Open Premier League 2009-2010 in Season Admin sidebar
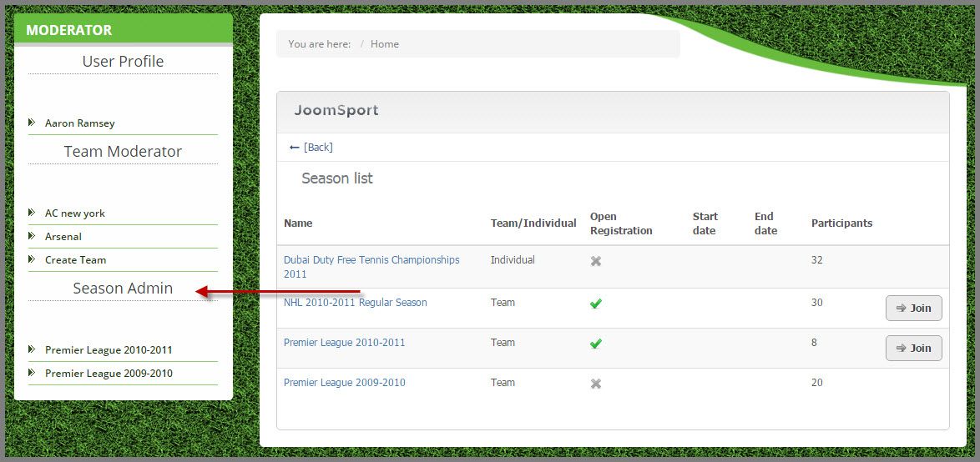The height and width of the screenshot is (462, 980). [x=109, y=374]
